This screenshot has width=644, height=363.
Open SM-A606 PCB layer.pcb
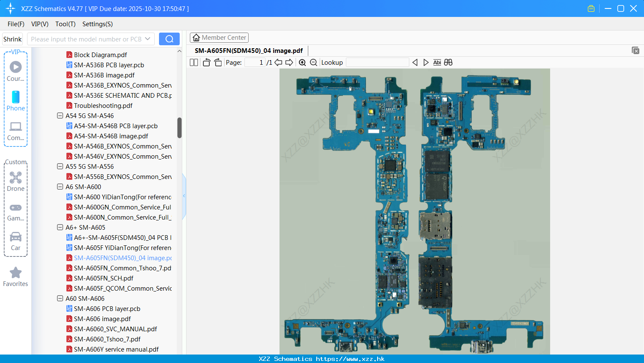107,308
